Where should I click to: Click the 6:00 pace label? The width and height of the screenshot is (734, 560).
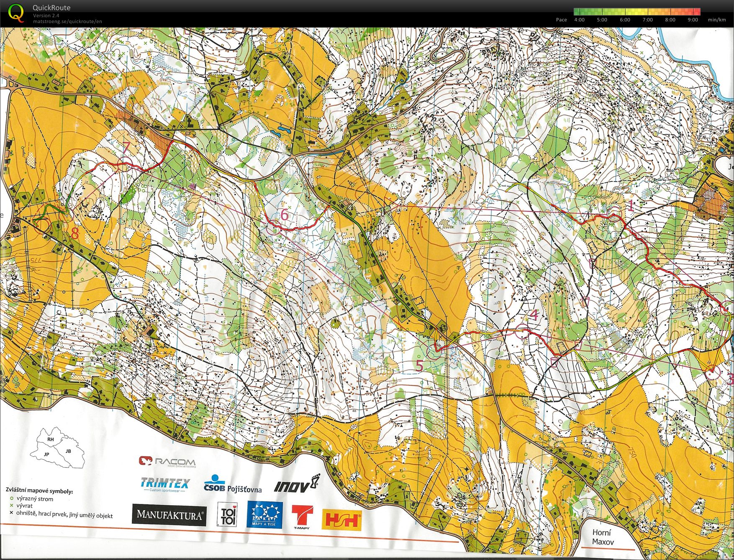point(625,20)
